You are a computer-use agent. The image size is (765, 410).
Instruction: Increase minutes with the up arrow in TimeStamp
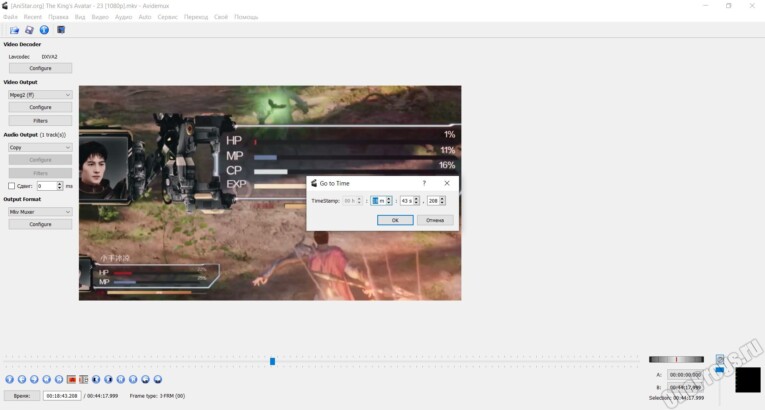(x=389, y=199)
